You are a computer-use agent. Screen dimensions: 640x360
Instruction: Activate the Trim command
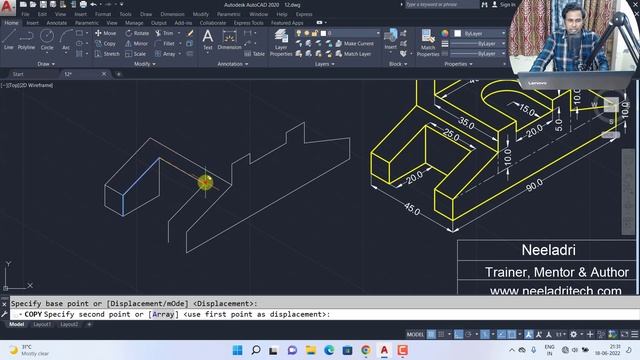click(x=164, y=33)
